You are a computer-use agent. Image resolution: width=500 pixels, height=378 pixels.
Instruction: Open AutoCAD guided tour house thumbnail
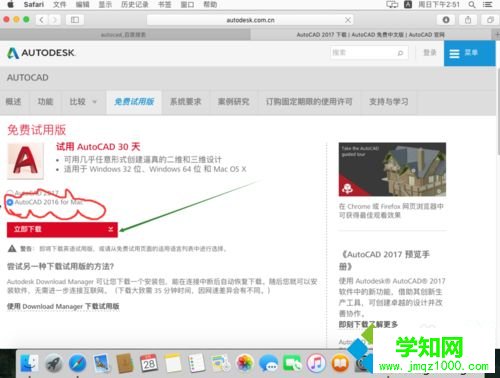click(392, 169)
